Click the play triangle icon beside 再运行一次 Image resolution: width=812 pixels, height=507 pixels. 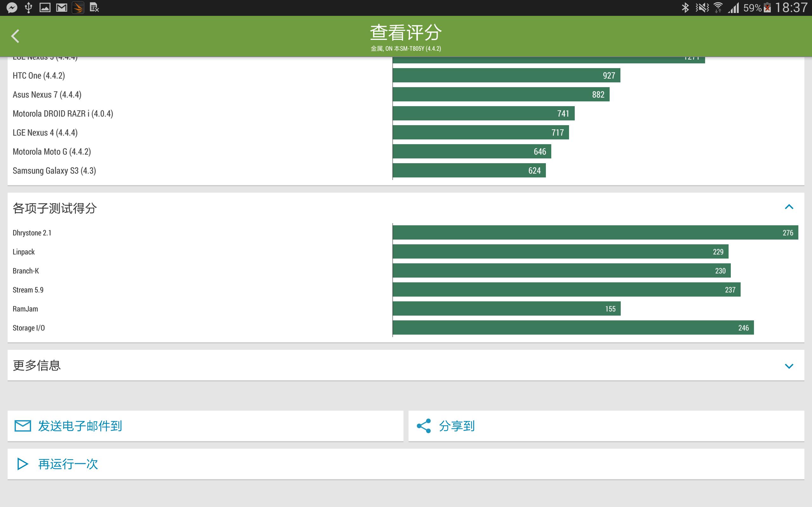(x=23, y=464)
